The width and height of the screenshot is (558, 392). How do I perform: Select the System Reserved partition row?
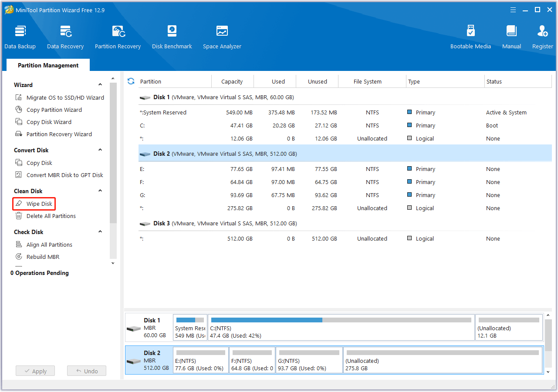coord(345,112)
